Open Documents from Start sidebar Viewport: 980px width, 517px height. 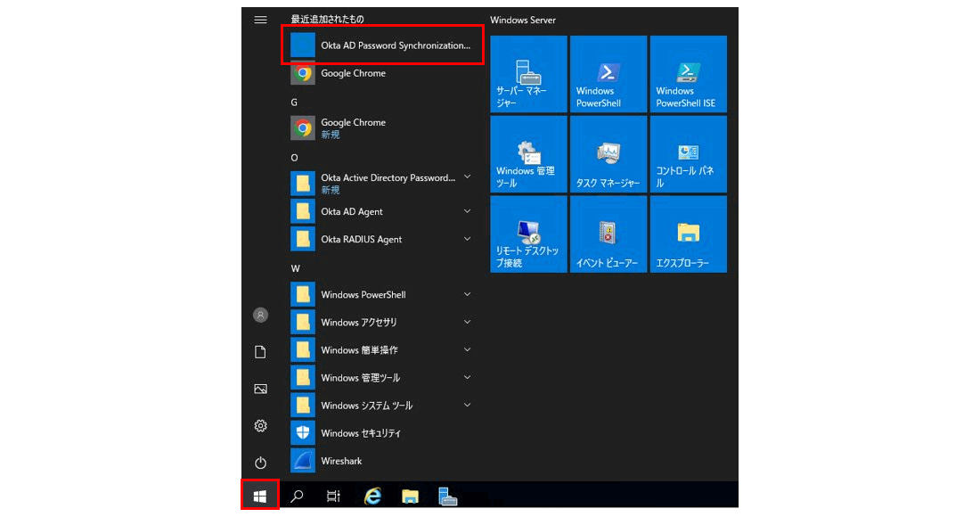261,352
